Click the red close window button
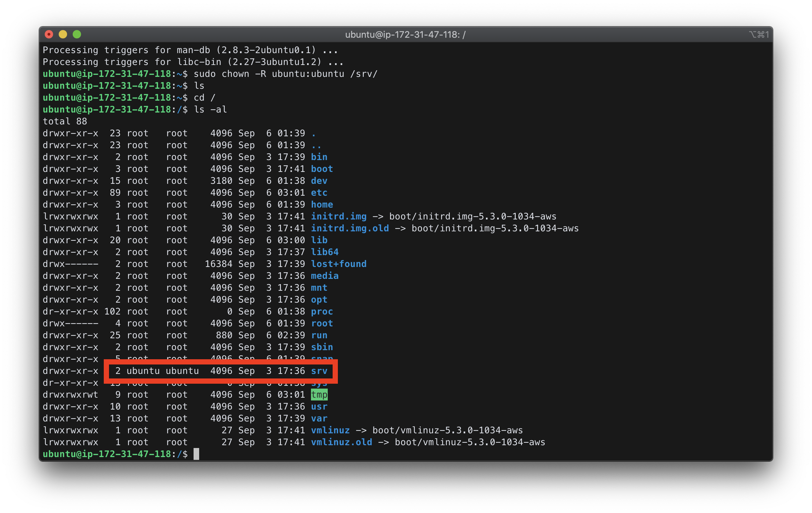Screen dimensions: 812x513 click(49, 34)
